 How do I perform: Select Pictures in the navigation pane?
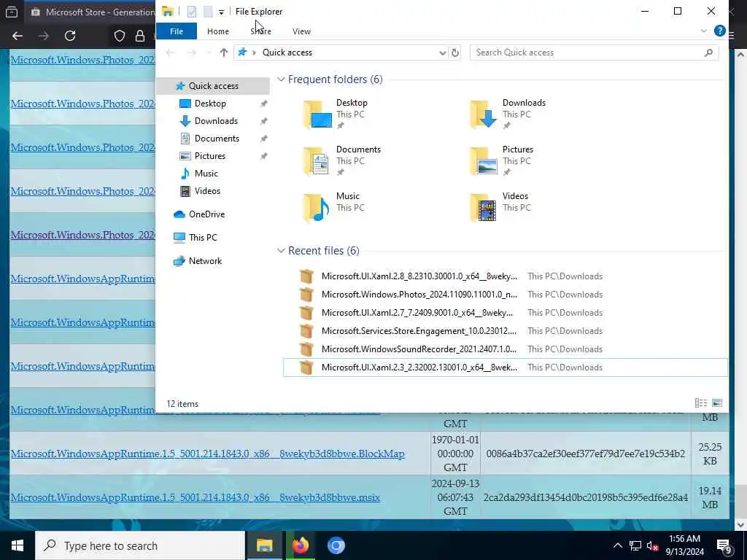[209, 156]
